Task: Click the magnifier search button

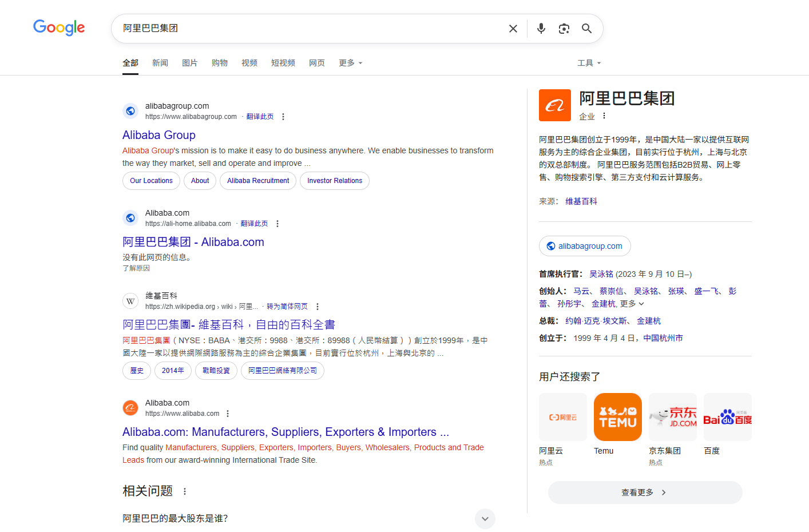Action: [586, 29]
